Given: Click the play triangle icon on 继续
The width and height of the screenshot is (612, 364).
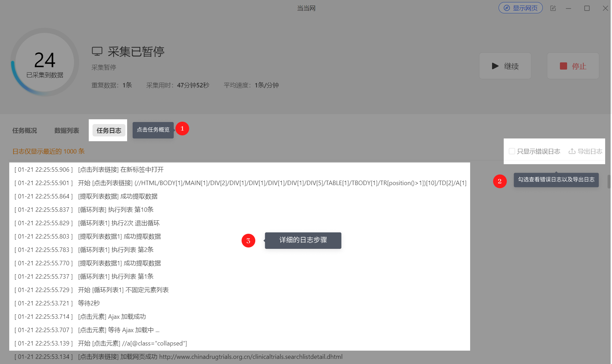Looking at the screenshot, I should (x=495, y=66).
